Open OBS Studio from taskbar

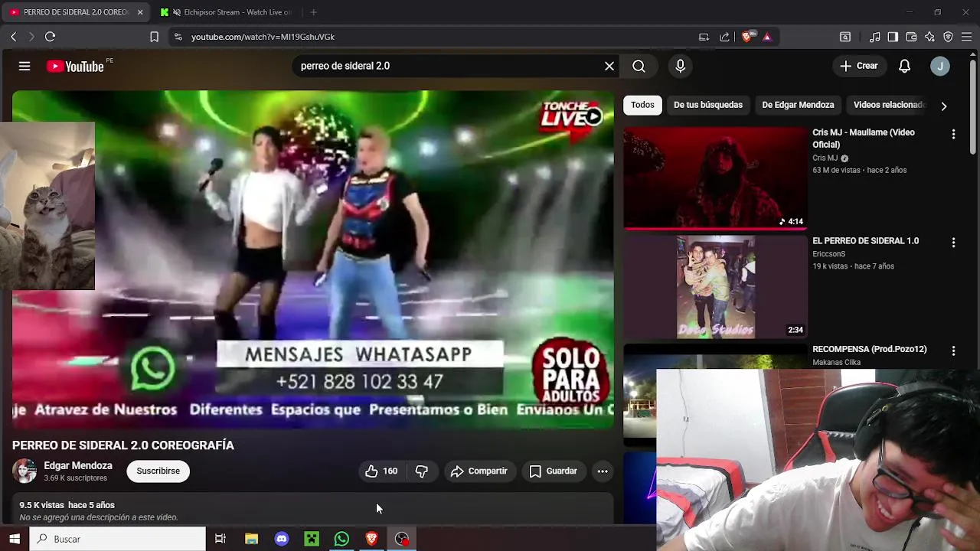402,539
